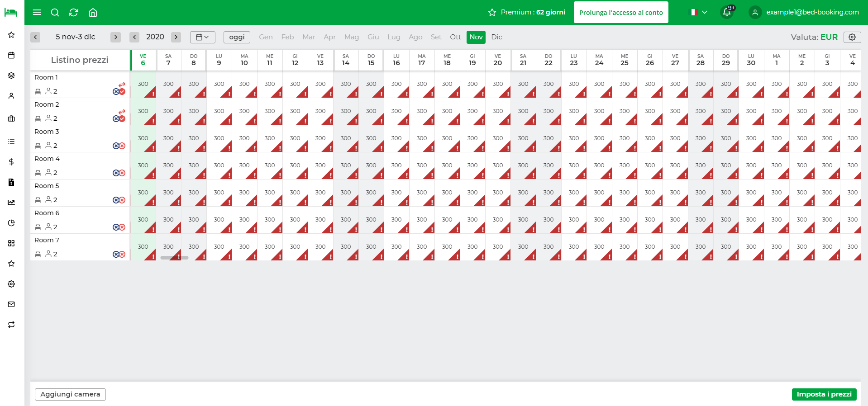Click the horizontal scrollbar in price grid

(x=174, y=258)
